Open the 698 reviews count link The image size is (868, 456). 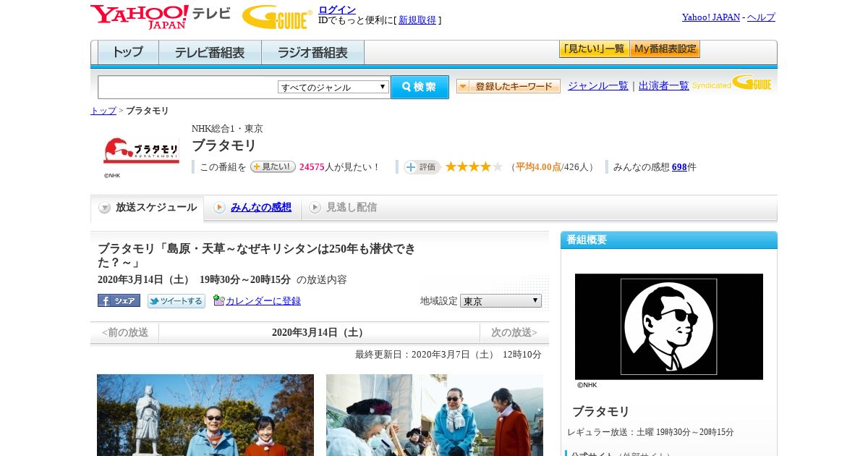coord(679,167)
